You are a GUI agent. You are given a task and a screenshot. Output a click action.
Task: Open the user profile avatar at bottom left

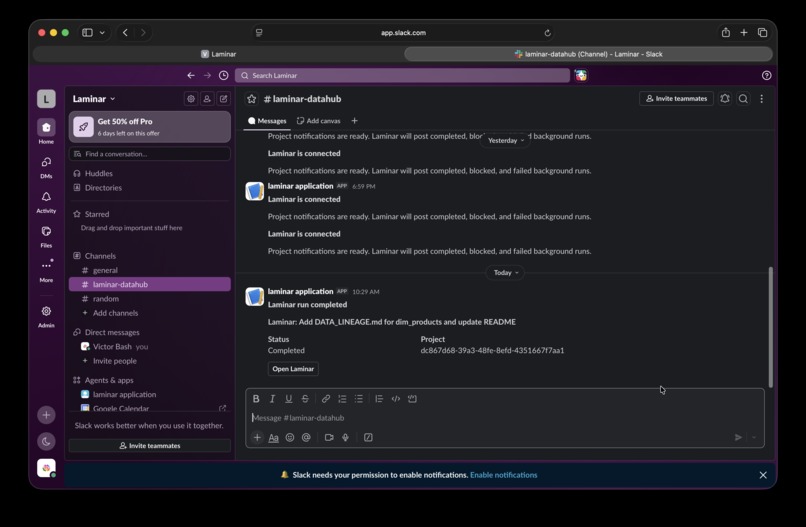click(46, 468)
